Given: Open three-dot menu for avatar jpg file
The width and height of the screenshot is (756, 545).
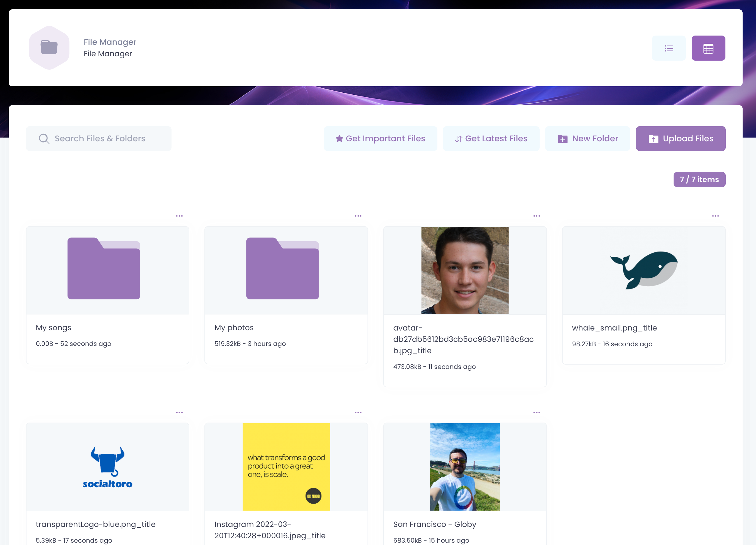Looking at the screenshot, I should pyautogui.click(x=536, y=216).
